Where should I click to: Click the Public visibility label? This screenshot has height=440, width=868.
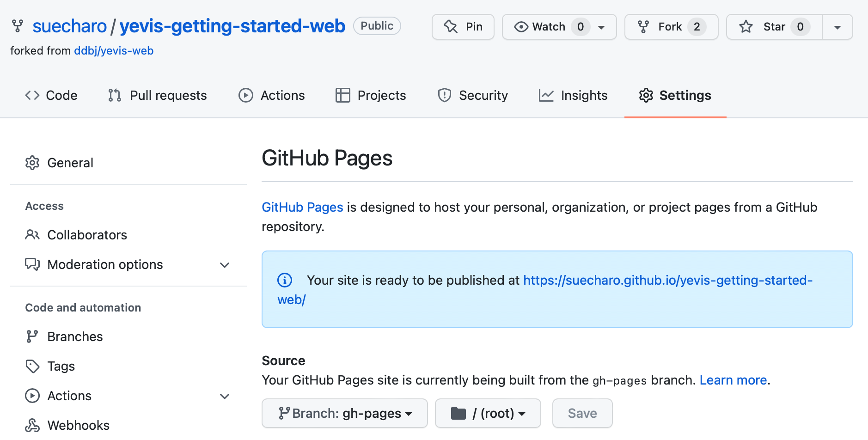click(x=377, y=26)
